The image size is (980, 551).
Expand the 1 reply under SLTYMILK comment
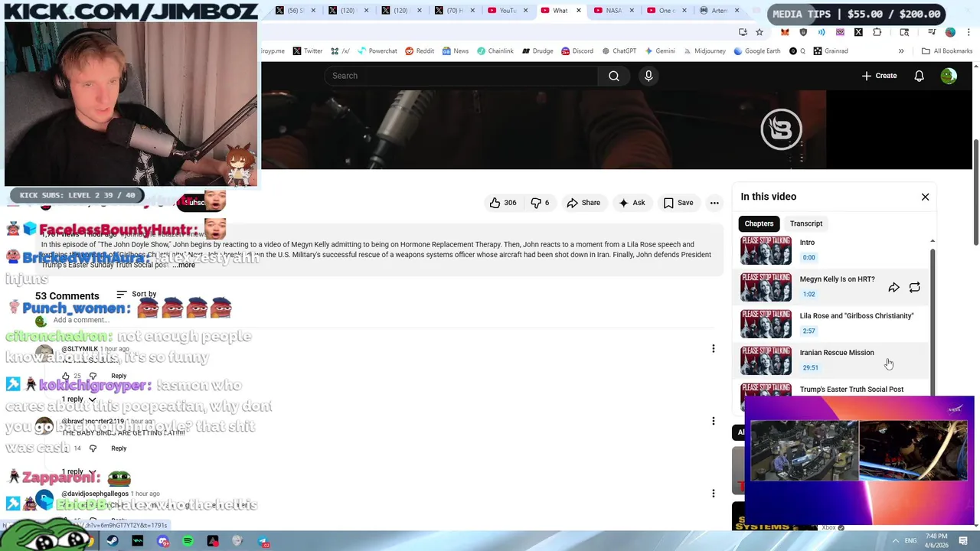pyautogui.click(x=79, y=399)
